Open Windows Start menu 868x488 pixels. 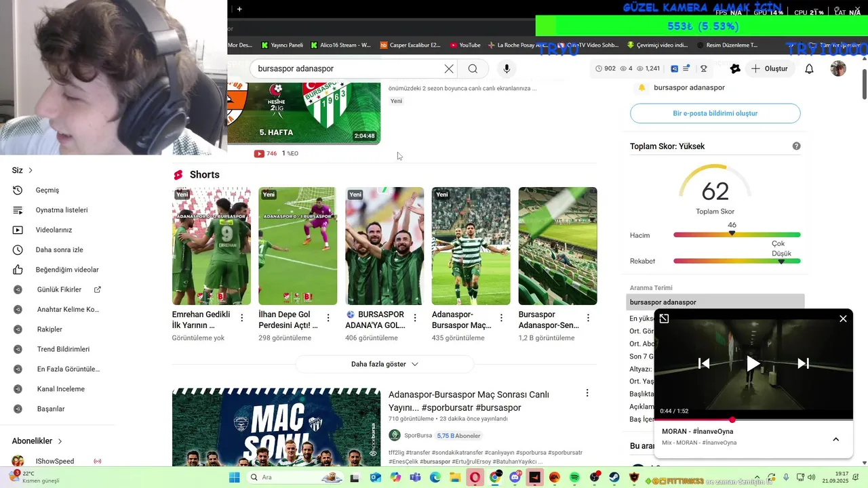(x=235, y=477)
